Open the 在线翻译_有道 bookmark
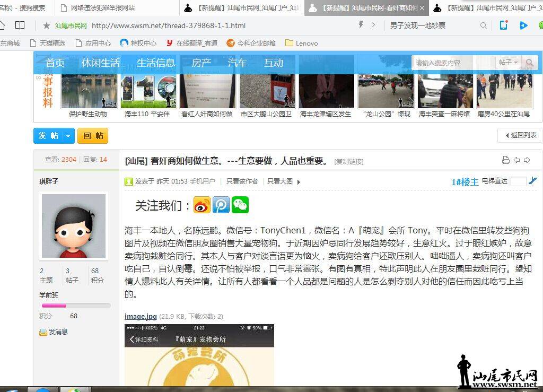The height and width of the screenshot is (392, 543). [x=191, y=43]
